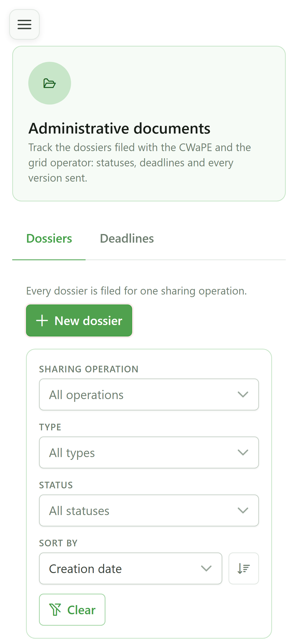
Task: Click the crossed-out funnel icon beside Clear
Action: 55,610
